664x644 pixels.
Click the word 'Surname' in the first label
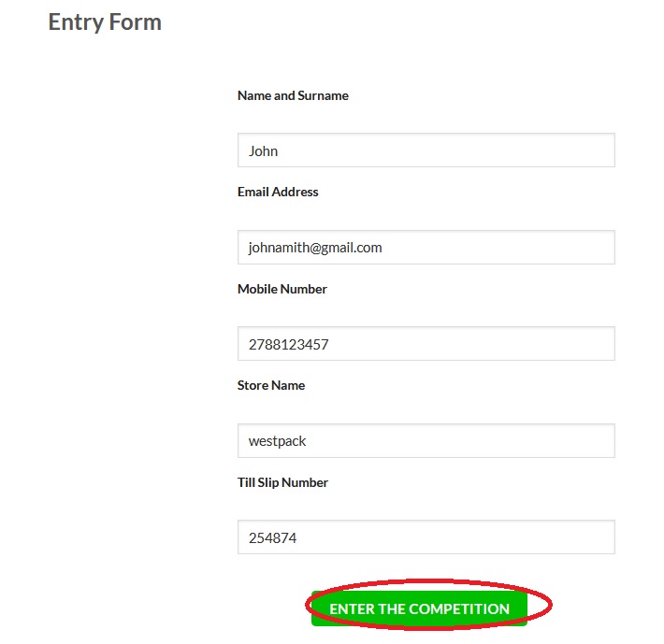[323, 95]
